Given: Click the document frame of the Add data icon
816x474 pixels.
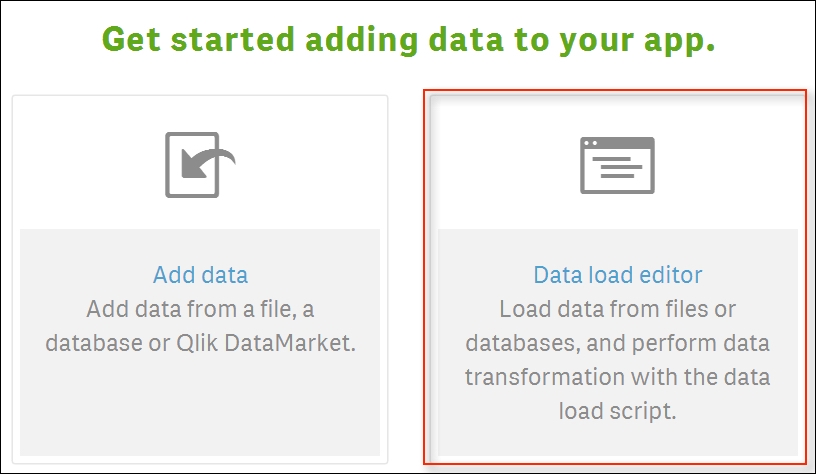Looking at the screenshot, I should click(x=192, y=165).
